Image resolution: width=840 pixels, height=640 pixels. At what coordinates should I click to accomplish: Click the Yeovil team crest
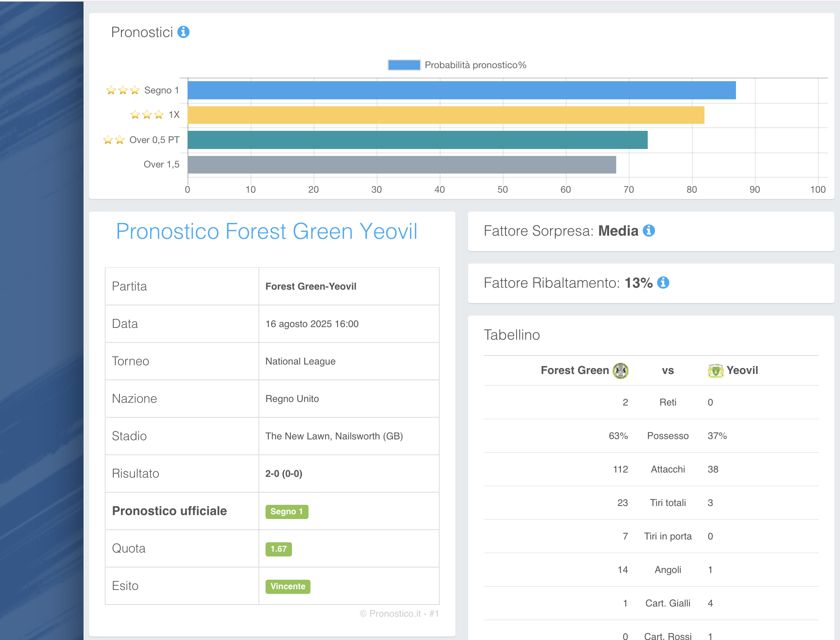[x=715, y=370]
